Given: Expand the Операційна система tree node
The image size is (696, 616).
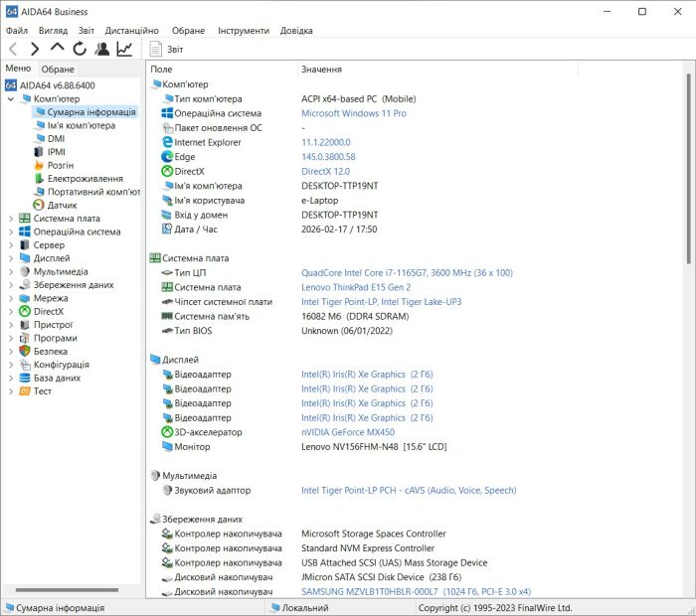Looking at the screenshot, I should pyautogui.click(x=11, y=231).
